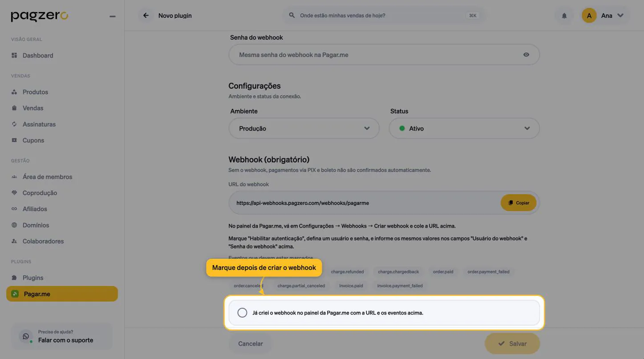Click the charge.refunded event chip

[348, 272]
